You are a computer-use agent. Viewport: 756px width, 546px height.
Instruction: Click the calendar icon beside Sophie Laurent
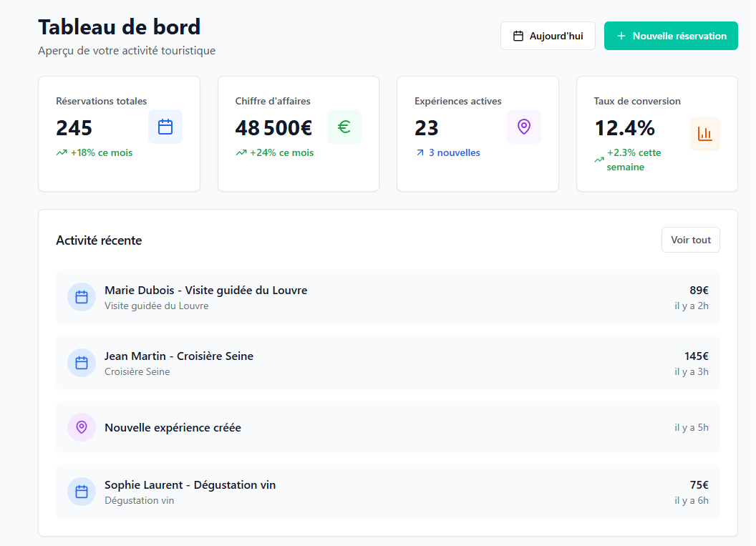pos(82,492)
